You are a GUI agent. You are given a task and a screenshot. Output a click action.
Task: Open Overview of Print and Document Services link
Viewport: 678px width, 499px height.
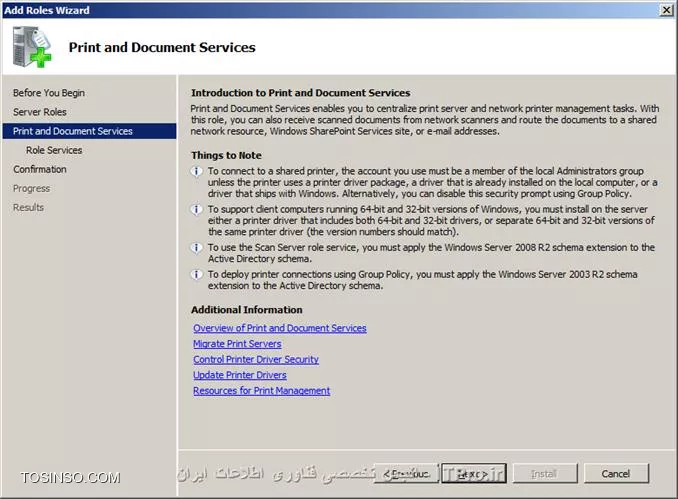point(280,328)
